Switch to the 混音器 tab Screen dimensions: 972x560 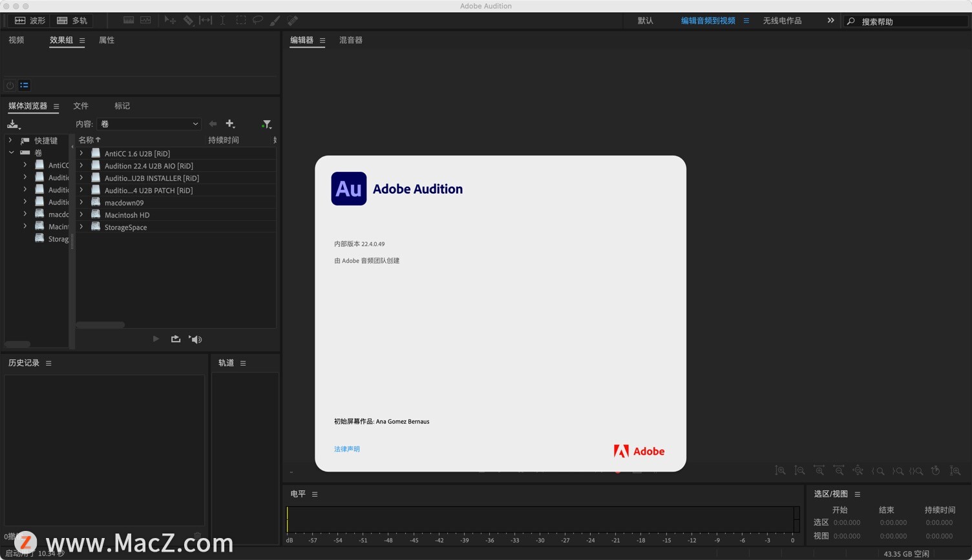[351, 40]
